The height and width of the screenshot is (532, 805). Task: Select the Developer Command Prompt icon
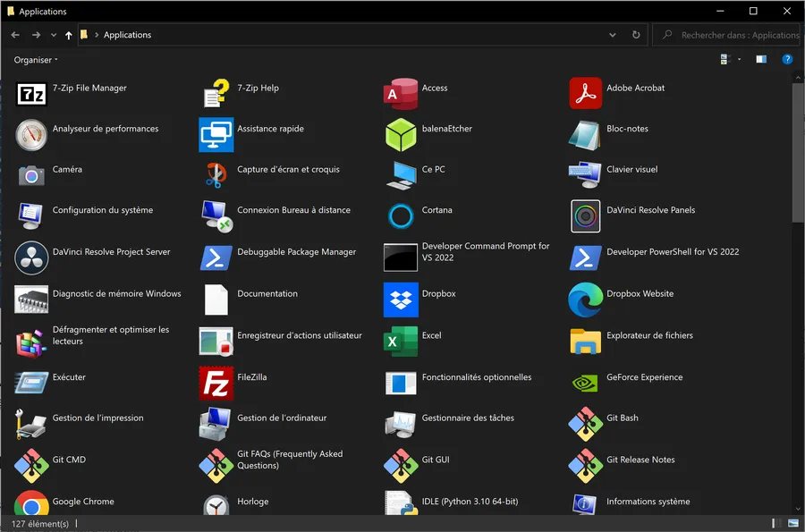tap(401, 258)
